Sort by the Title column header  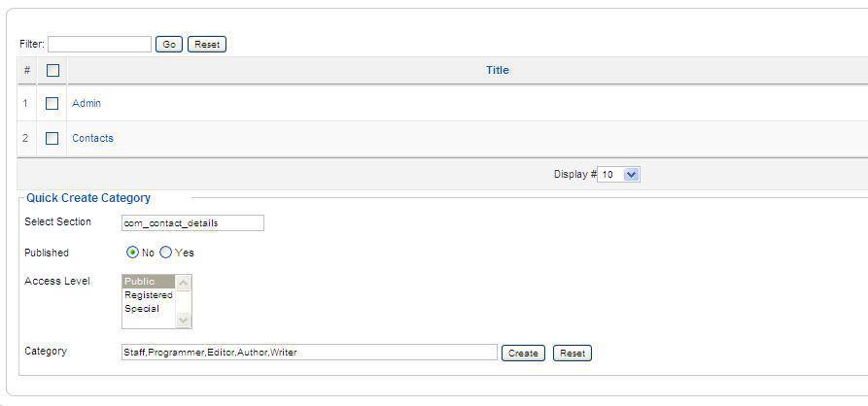(x=497, y=70)
